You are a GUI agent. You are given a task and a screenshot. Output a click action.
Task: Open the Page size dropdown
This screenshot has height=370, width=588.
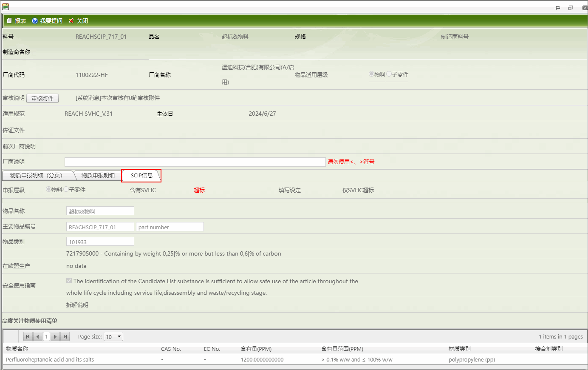click(113, 336)
